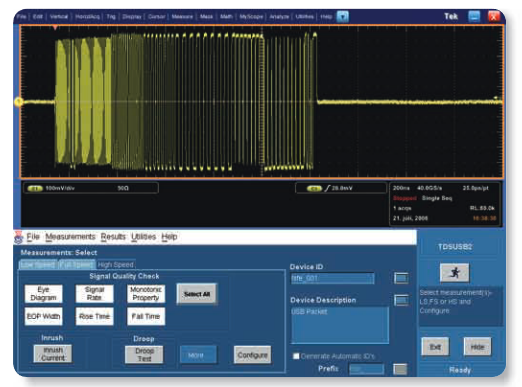Click the Exit button

(x=435, y=347)
